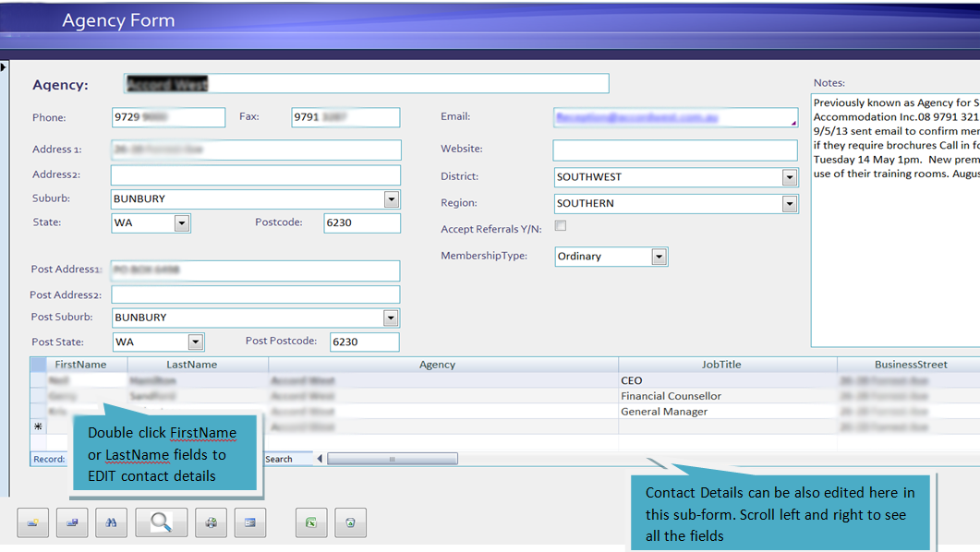Click the print icon
Screen dimensions: 980x552
click(x=211, y=522)
